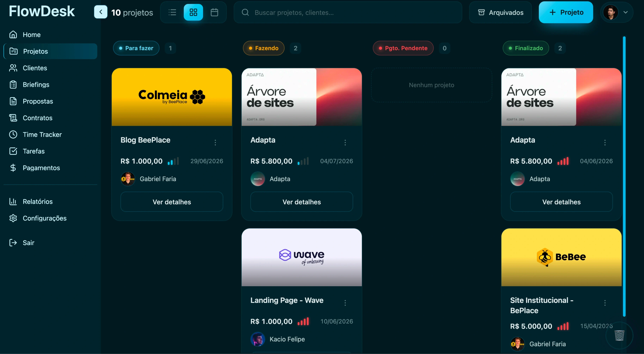Switch to calendar view
This screenshot has width=644, height=354.
click(214, 12)
